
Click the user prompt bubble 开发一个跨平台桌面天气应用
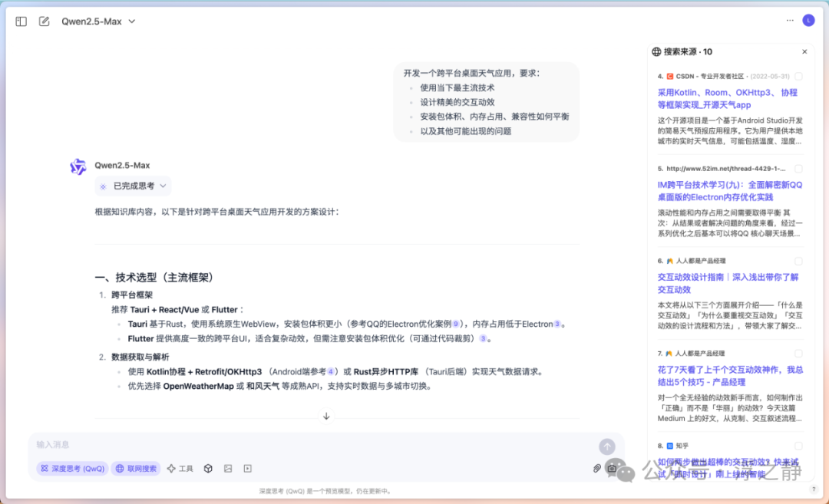point(487,102)
